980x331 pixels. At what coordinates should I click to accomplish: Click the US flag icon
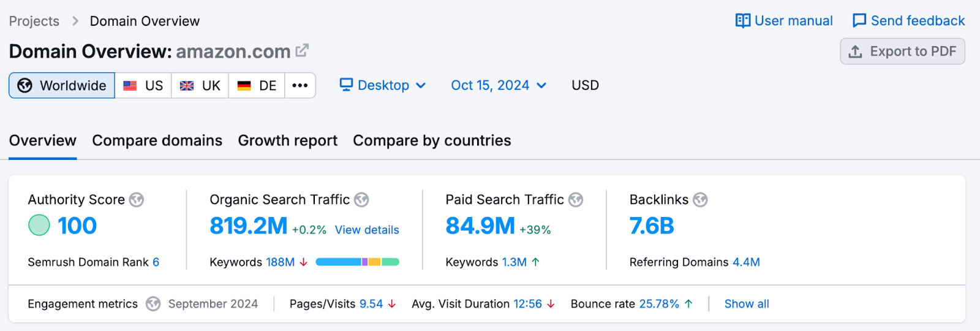pos(130,86)
